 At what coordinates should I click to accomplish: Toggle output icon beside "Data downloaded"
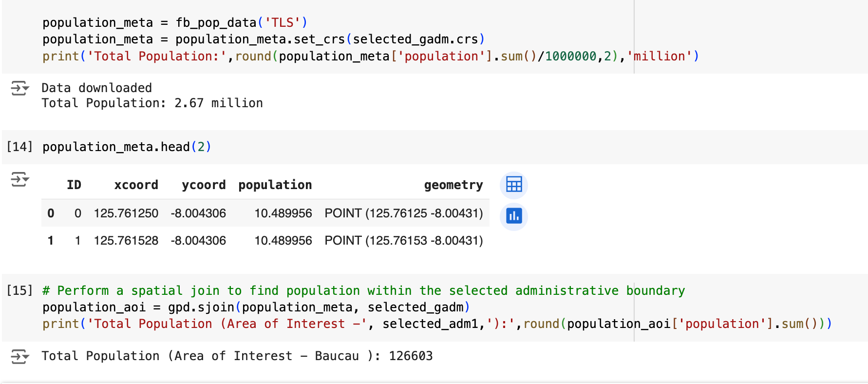click(20, 88)
